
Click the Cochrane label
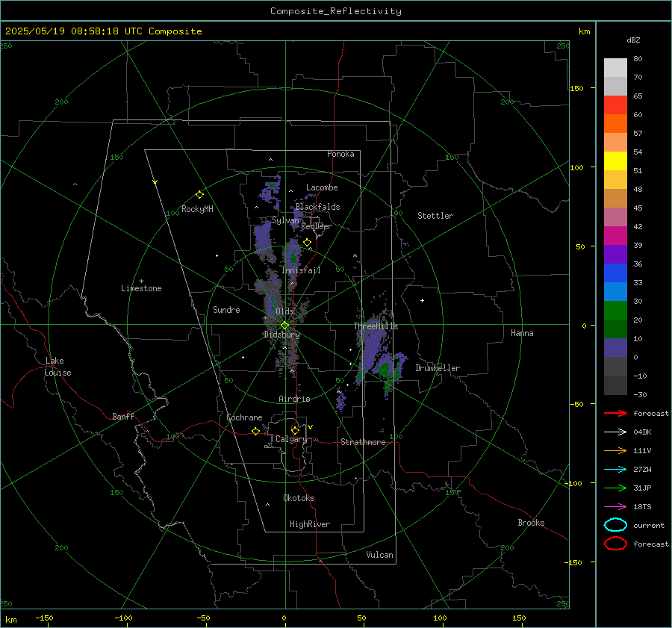[244, 417]
